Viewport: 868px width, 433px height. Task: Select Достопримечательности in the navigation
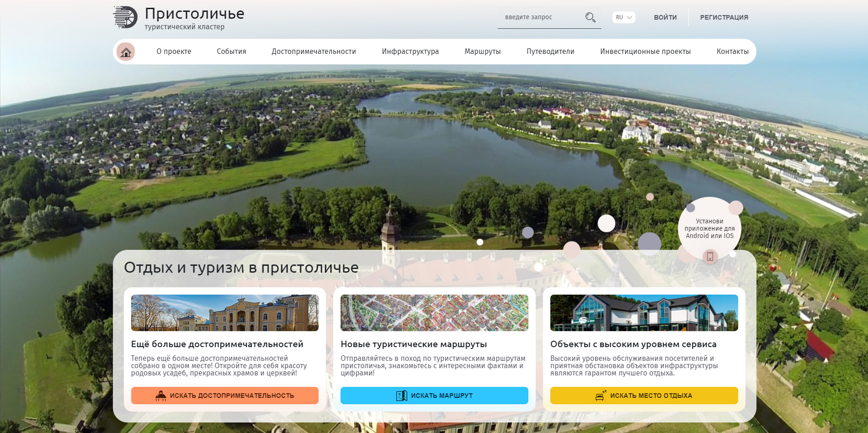coord(314,52)
